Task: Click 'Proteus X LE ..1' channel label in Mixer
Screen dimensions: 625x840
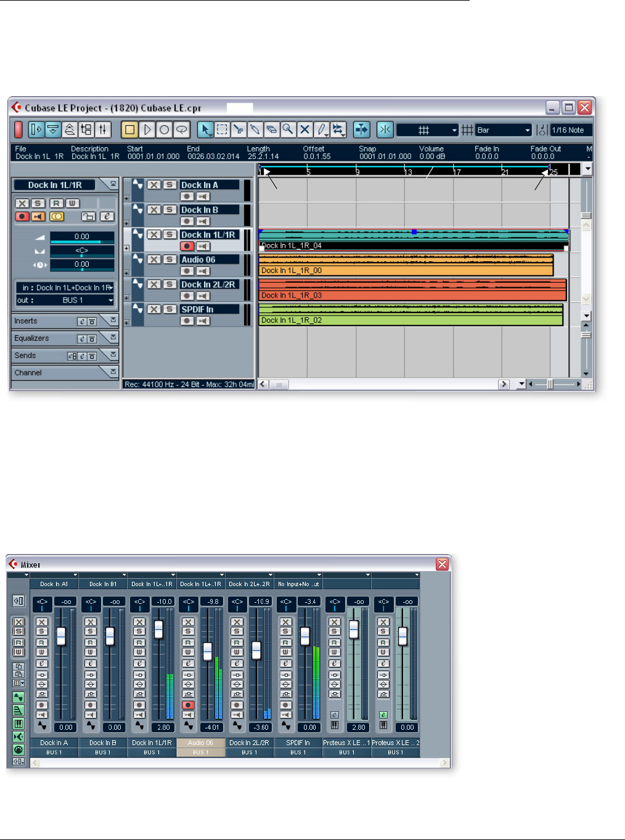Action: pyautogui.click(x=346, y=743)
